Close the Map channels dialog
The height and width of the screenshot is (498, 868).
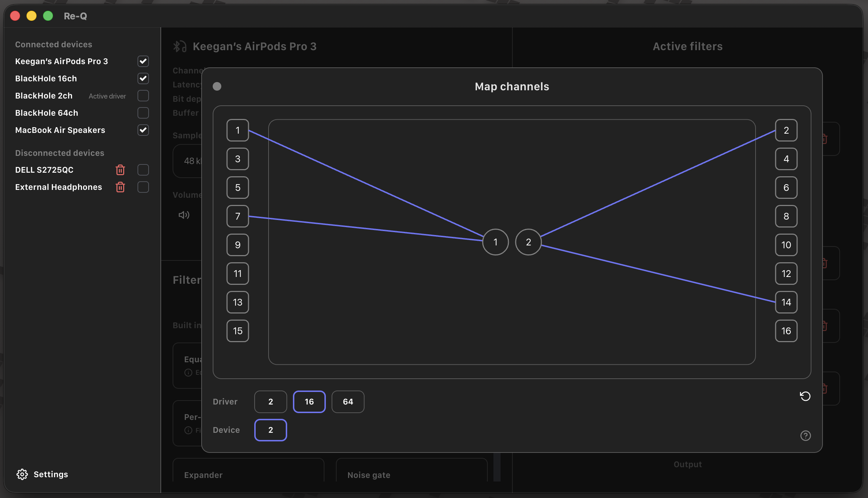click(217, 86)
